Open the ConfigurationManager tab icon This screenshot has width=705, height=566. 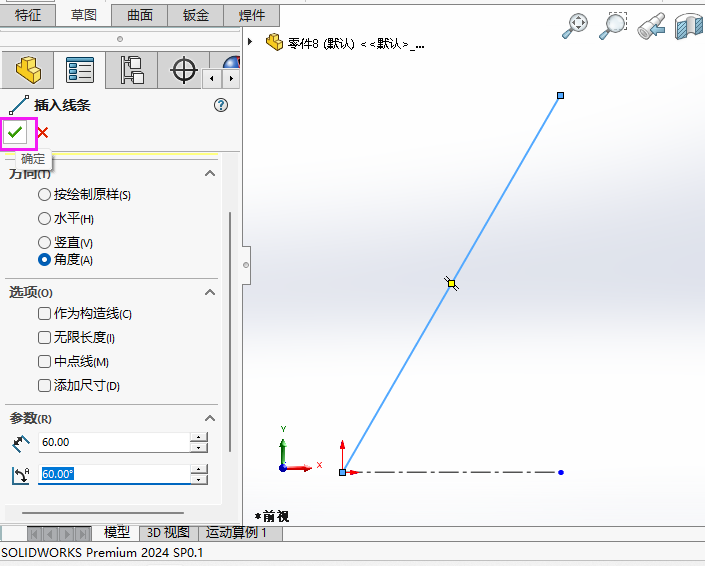pos(132,70)
